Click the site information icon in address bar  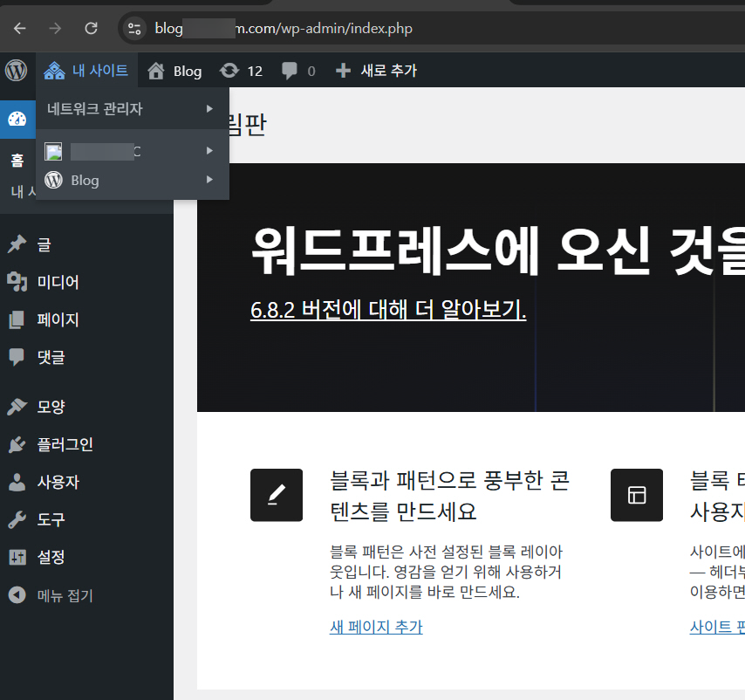134,29
